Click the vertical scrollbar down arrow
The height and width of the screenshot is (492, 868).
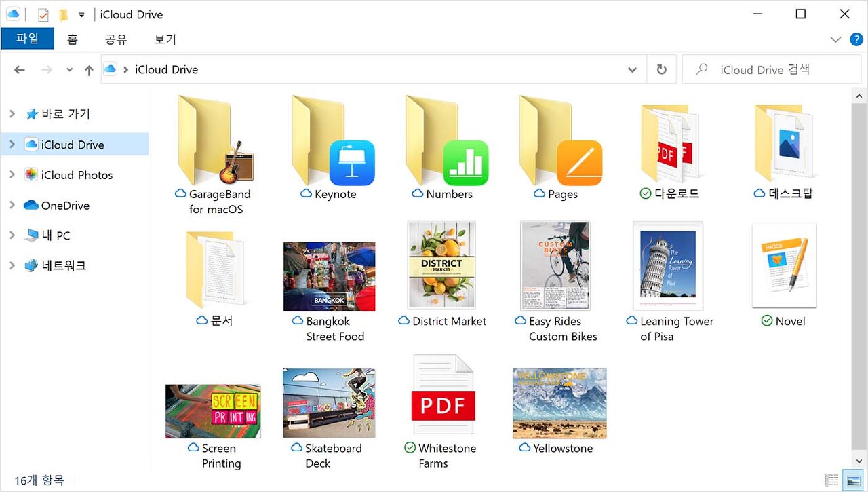(x=859, y=461)
